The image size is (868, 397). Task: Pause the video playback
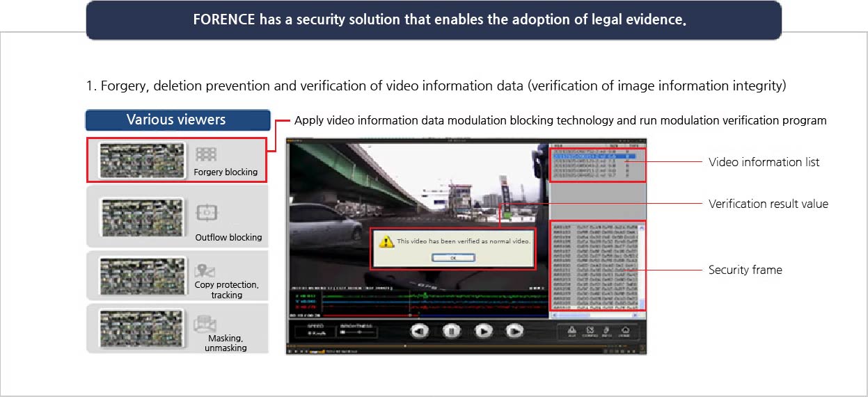pyautogui.click(x=452, y=331)
